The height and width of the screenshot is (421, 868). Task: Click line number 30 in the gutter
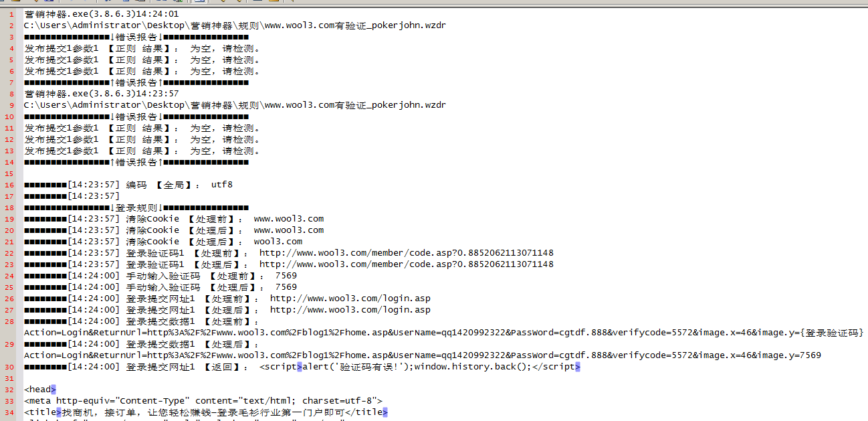coord(11,367)
